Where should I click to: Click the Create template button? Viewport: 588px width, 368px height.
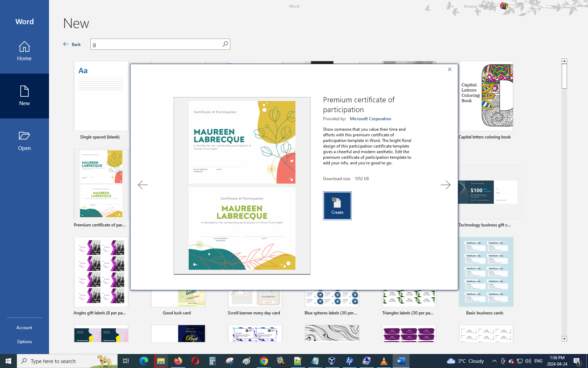coord(337,206)
